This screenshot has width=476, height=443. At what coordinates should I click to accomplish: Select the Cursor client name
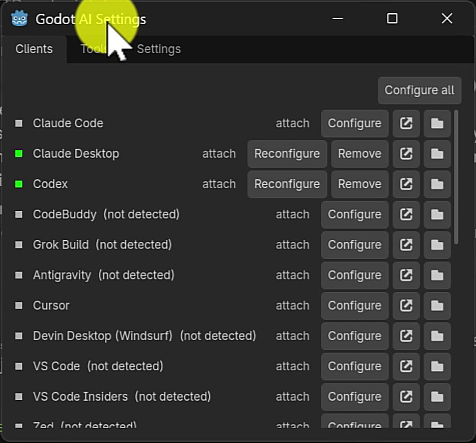point(51,305)
